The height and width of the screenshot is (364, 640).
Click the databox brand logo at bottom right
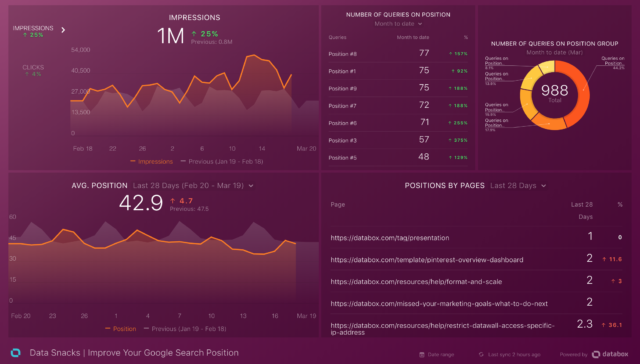(x=610, y=354)
